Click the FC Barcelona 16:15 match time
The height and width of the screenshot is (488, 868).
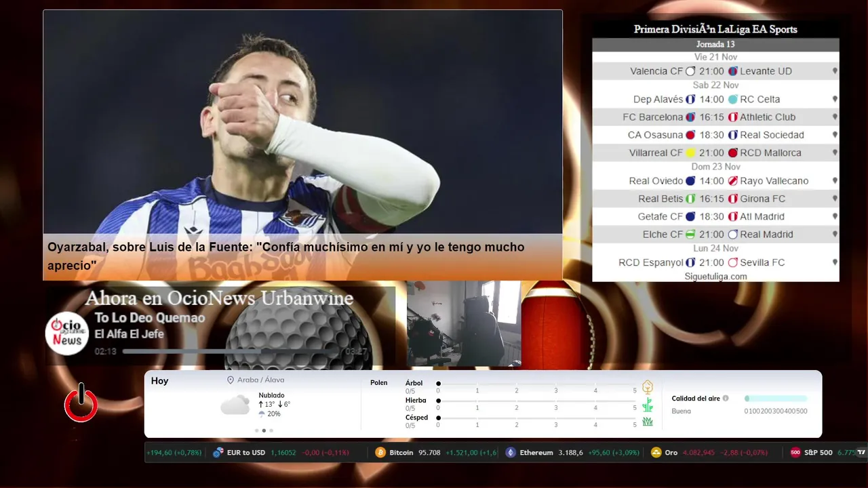pos(711,117)
